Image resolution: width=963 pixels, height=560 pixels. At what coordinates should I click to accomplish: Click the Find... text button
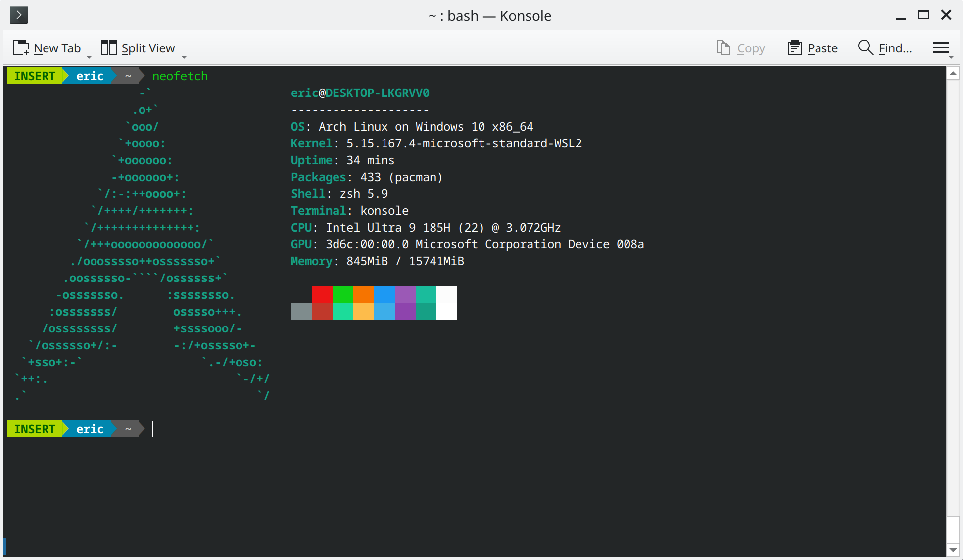[895, 48]
